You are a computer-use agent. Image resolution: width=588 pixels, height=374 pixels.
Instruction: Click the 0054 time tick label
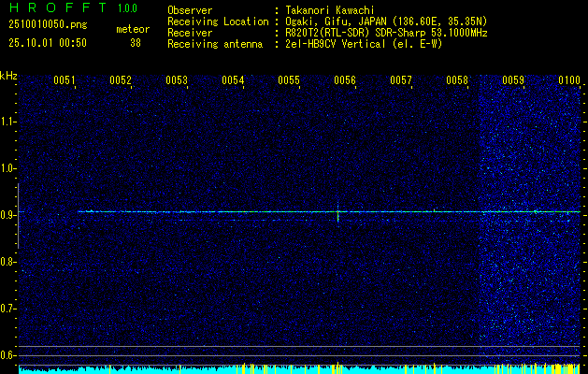coord(233,79)
